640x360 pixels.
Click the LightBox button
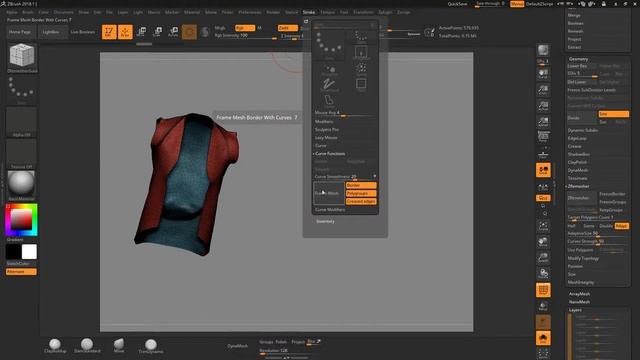coord(51,32)
